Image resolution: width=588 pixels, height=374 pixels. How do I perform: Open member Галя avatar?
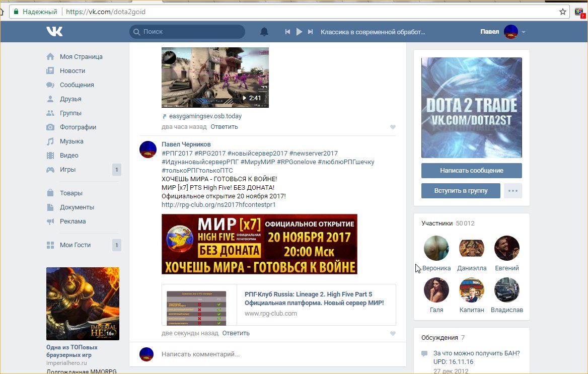point(436,290)
